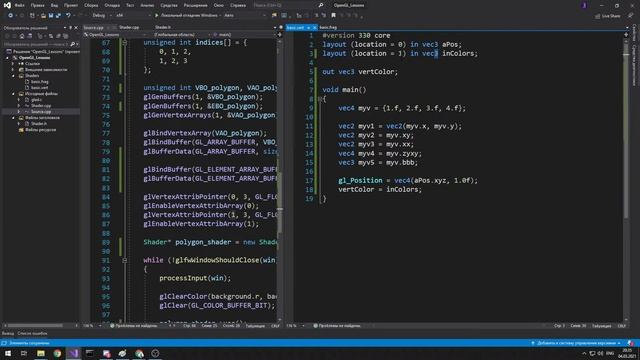Expand the Ссылки node

[x=13, y=64]
